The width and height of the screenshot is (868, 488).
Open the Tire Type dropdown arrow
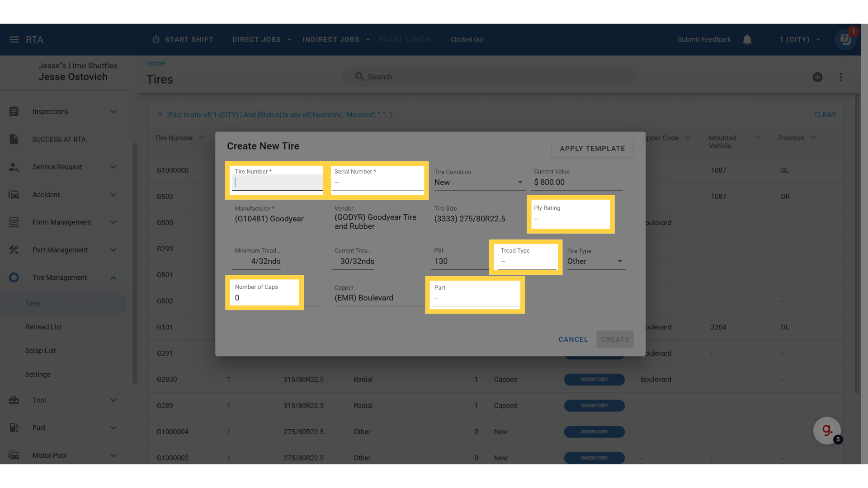coord(620,261)
